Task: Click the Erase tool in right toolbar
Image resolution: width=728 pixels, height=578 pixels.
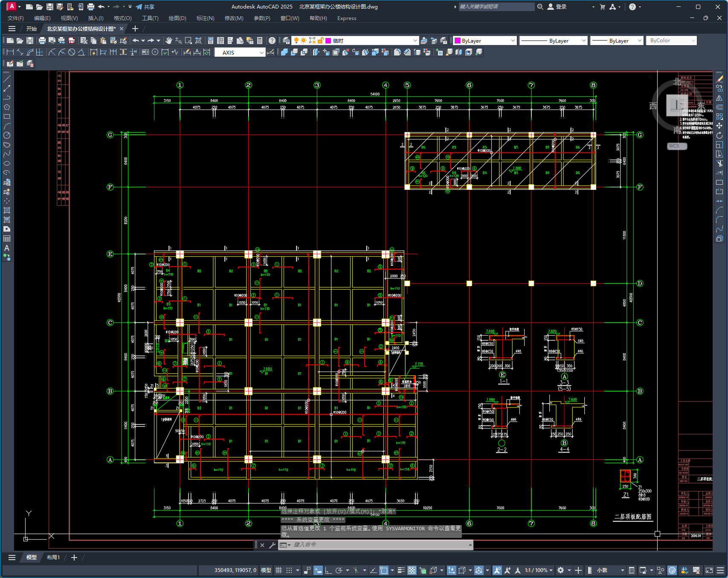Action: pos(719,79)
